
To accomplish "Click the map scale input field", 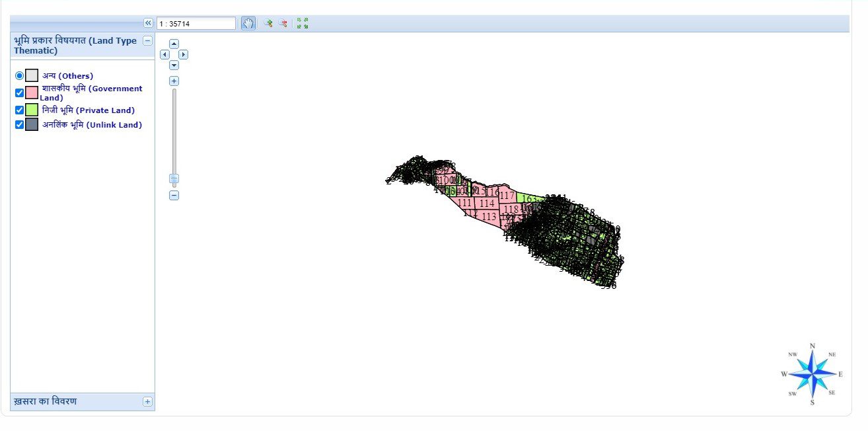I will (196, 24).
